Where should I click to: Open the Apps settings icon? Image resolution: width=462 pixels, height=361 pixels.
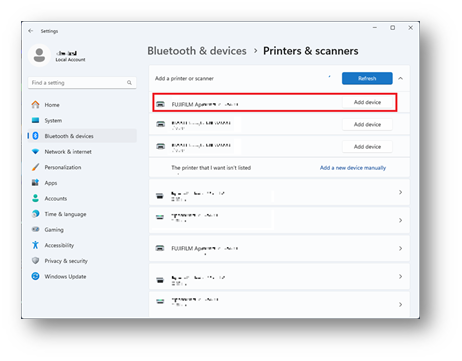click(x=35, y=183)
